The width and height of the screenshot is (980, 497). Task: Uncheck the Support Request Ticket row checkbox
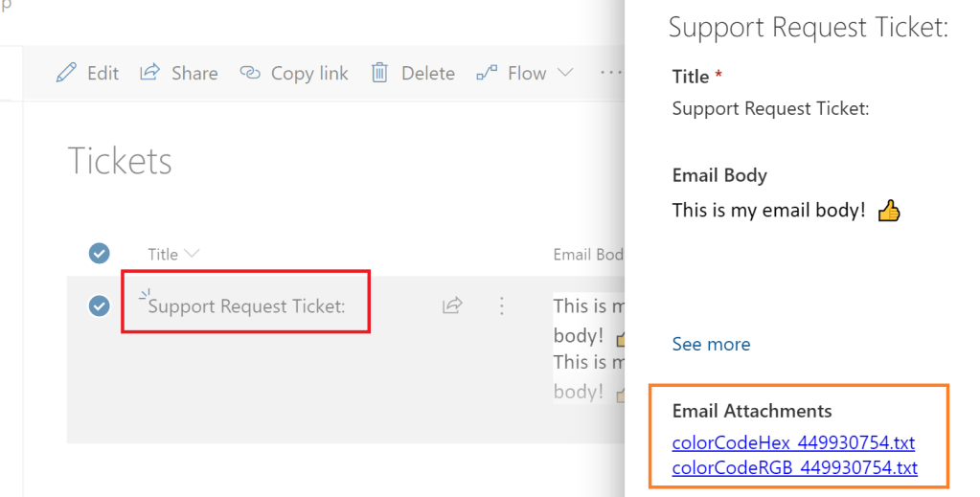(100, 305)
